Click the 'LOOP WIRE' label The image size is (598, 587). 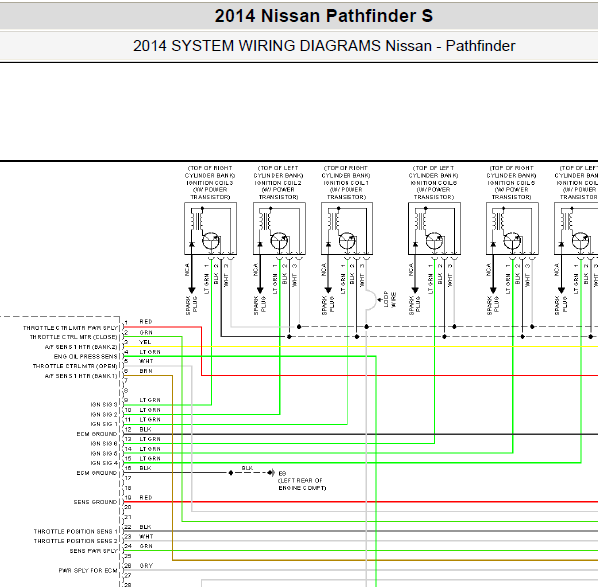tap(389, 299)
